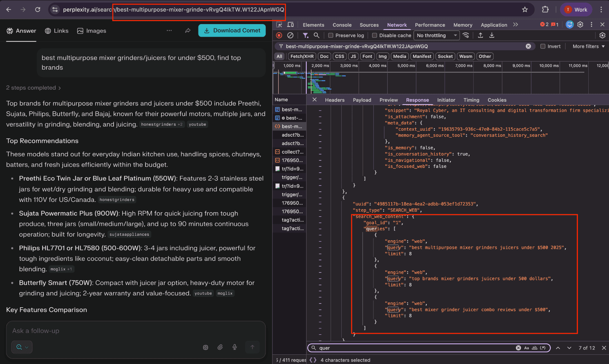The image size is (609, 364).
Task: Clear the network filter text
Action: [x=528, y=46]
